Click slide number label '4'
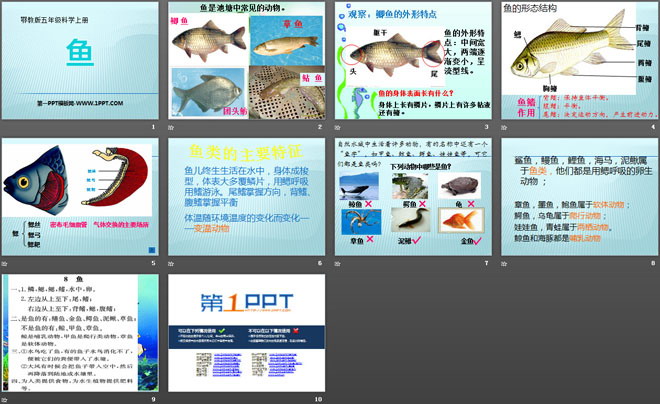Viewport: 660px width, 404px height. coord(653,127)
